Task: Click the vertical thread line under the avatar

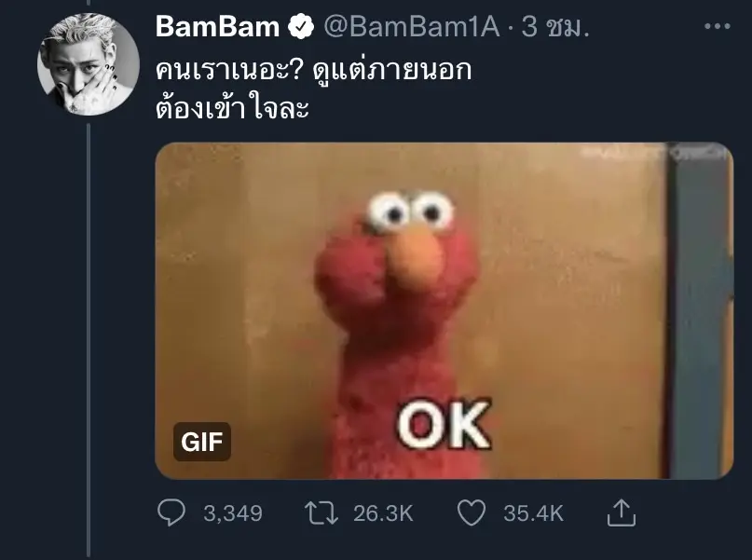Action: point(89,340)
